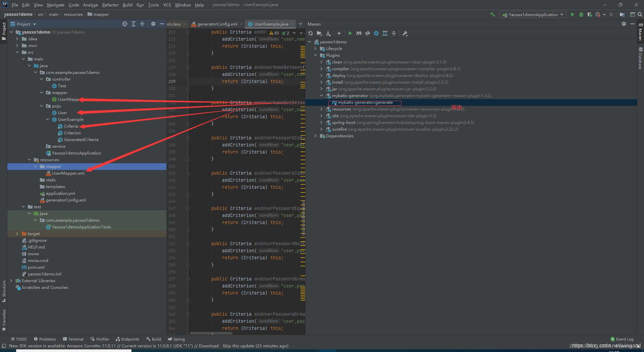The image size is (644, 352).
Task: Open the Refactor menu
Action: pos(110,5)
